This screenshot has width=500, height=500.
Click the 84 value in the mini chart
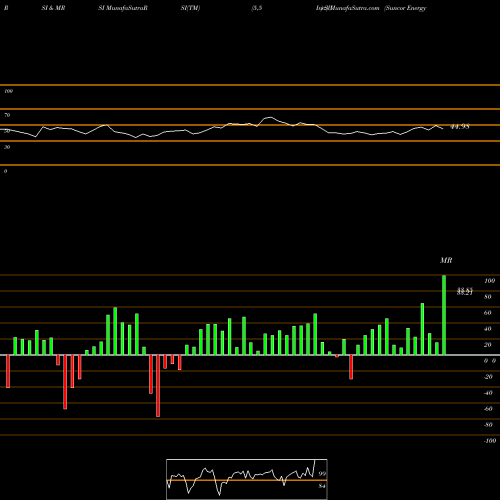coord(322,486)
